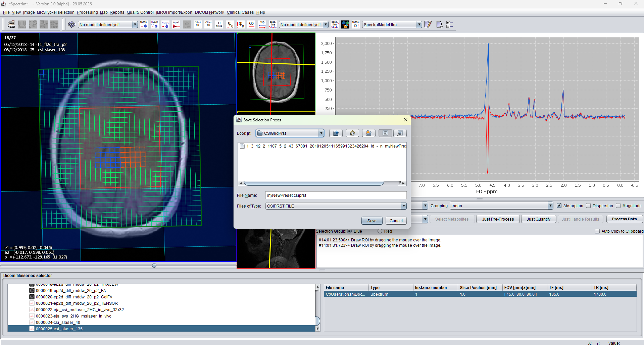The image size is (644, 345).
Task: Open the Files of Type dropdown
Action: pyautogui.click(x=336, y=206)
